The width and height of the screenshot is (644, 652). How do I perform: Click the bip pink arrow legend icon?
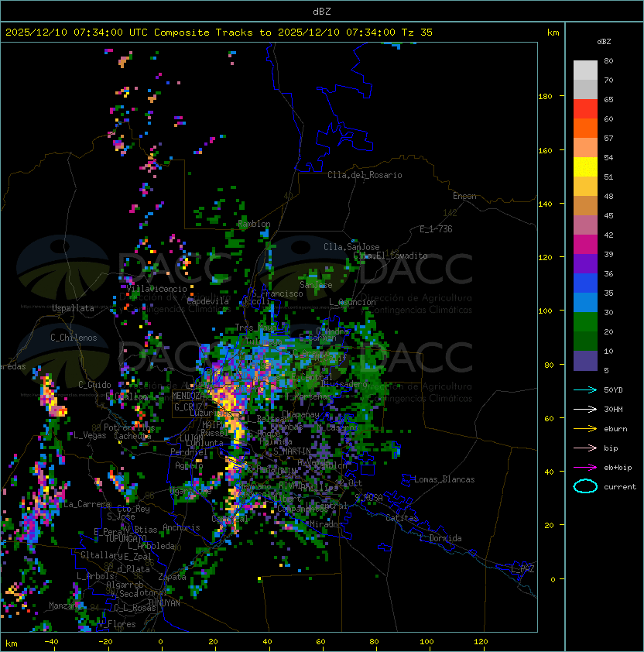coord(585,448)
